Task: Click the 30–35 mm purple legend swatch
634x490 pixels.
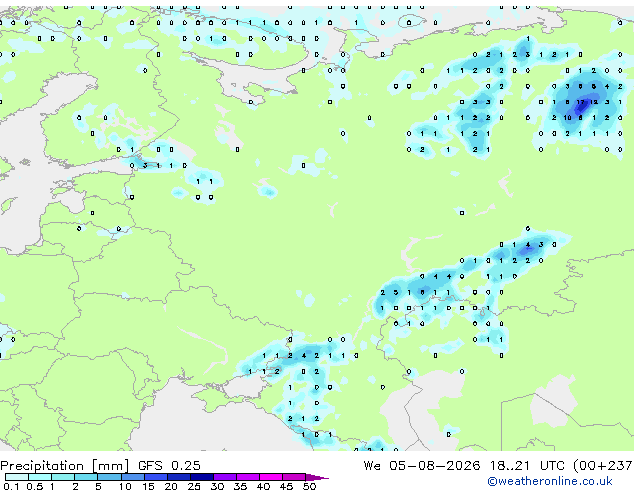Action: click(224, 477)
